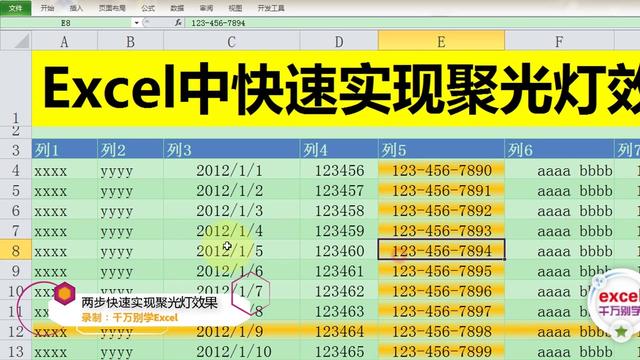Screen dimensions: 640x360
Task: Click the active cell 123-456-7894
Action: (x=441, y=250)
